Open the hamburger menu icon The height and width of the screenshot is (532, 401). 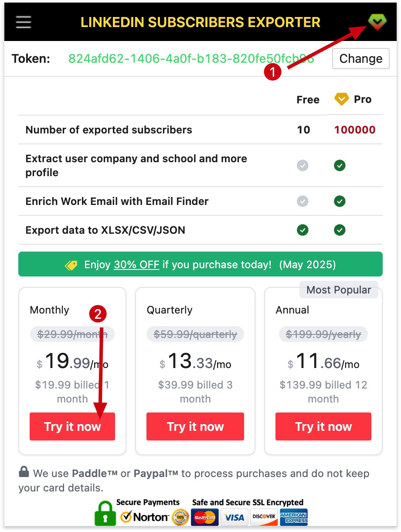tap(24, 22)
